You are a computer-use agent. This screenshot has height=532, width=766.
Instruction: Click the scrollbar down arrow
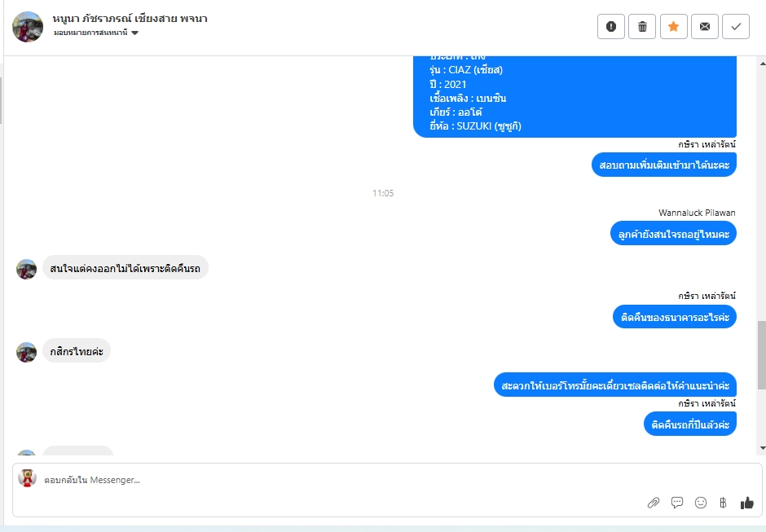(x=763, y=448)
